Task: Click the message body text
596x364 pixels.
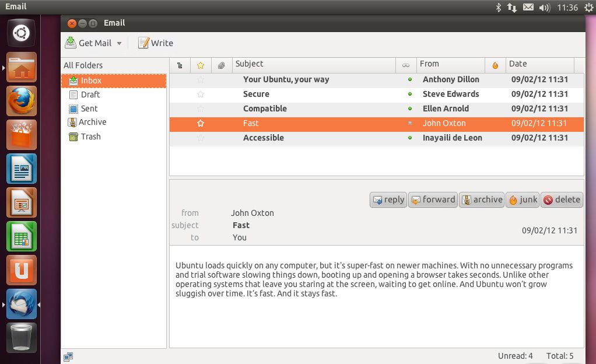Action: [374, 279]
